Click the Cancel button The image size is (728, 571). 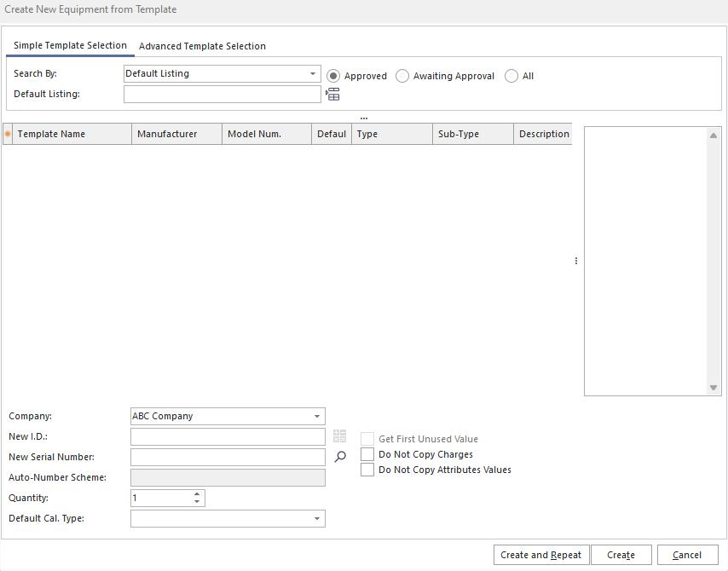coord(688,555)
